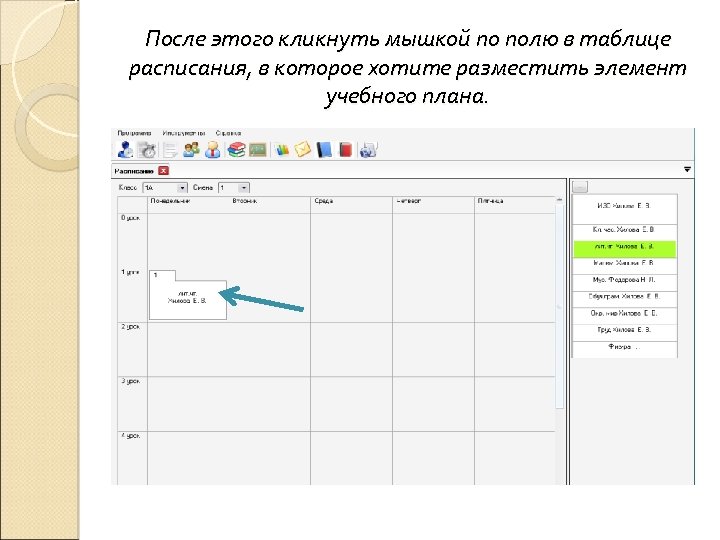Screen dimensions: 720x540
Task: Click the 2 урок row label
Action: click(130, 327)
